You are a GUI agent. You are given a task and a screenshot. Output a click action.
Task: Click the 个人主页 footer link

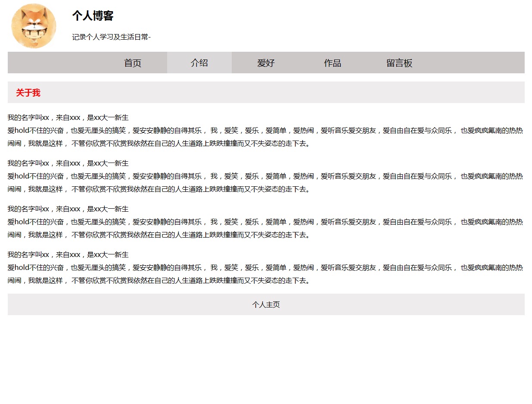click(x=266, y=305)
